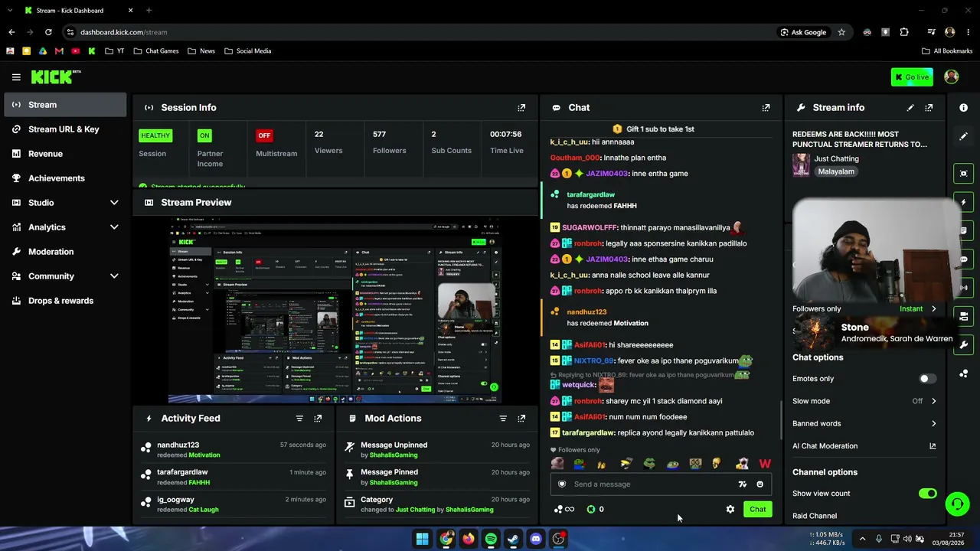Open Mod Actions filter options

tap(503, 419)
